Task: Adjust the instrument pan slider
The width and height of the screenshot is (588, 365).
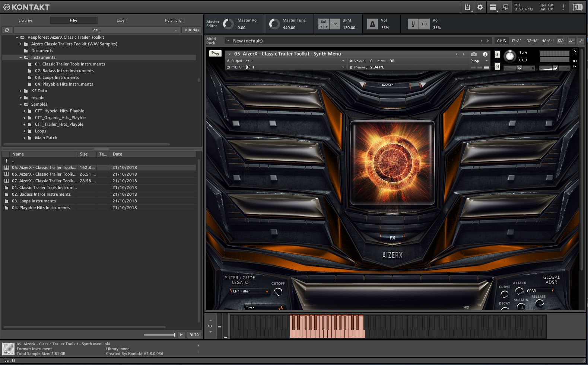Action: tap(519, 68)
